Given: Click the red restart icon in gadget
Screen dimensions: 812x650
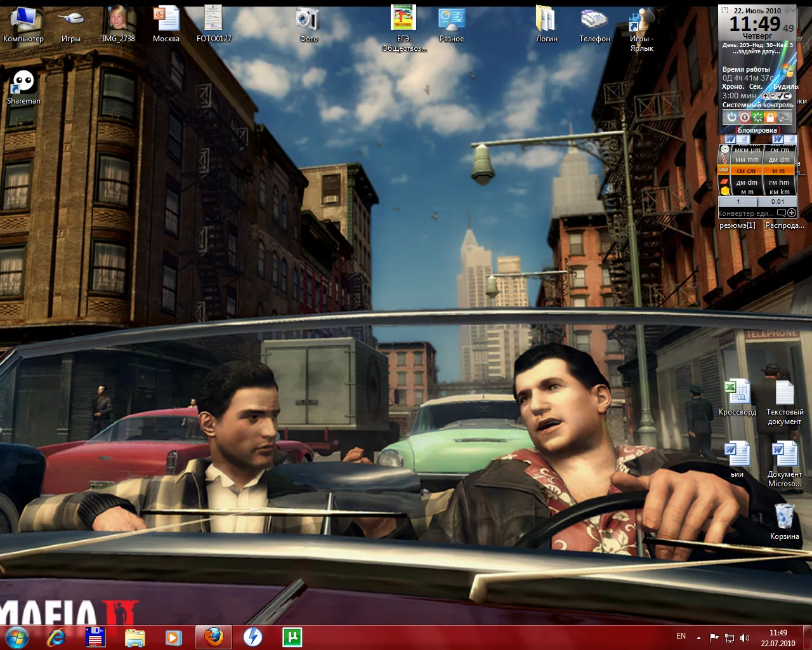Looking at the screenshot, I should tap(745, 117).
